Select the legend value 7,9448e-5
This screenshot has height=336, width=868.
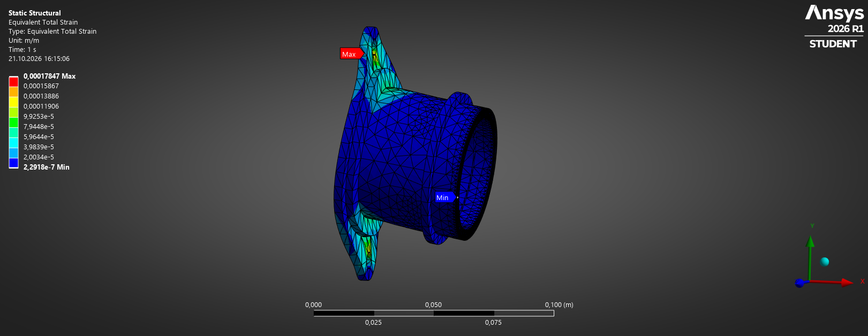39,127
